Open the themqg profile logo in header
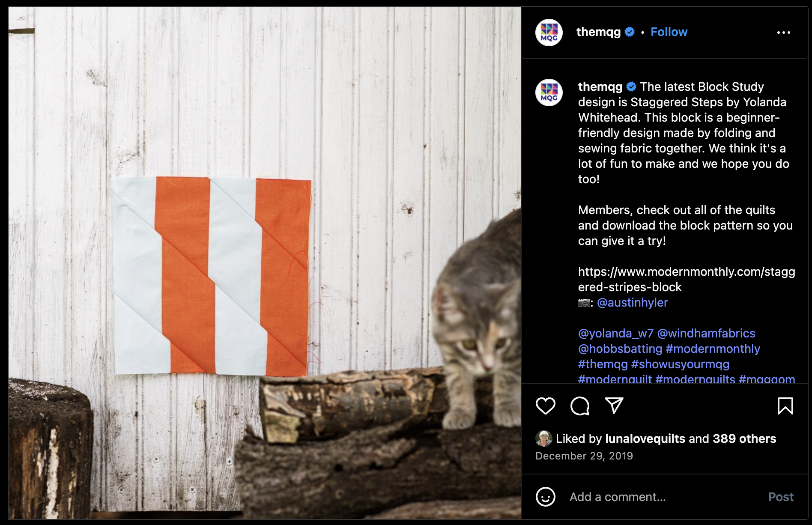This screenshot has width=812, height=525. pos(549,33)
